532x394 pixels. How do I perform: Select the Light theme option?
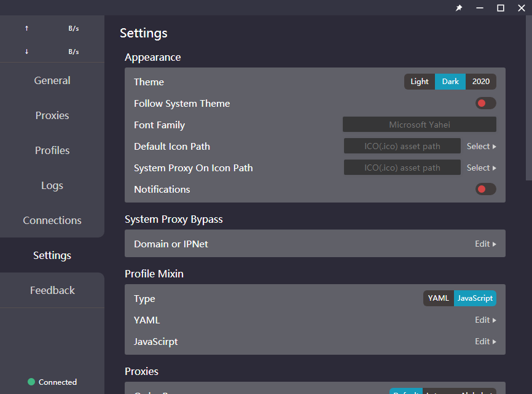pos(420,82)
